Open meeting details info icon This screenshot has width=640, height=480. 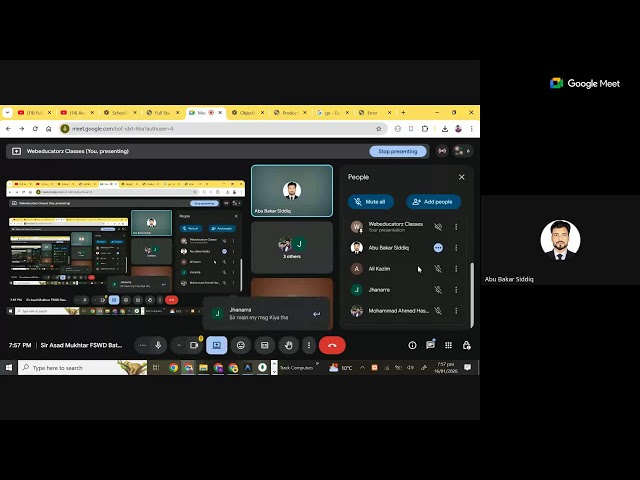[412, 345]
